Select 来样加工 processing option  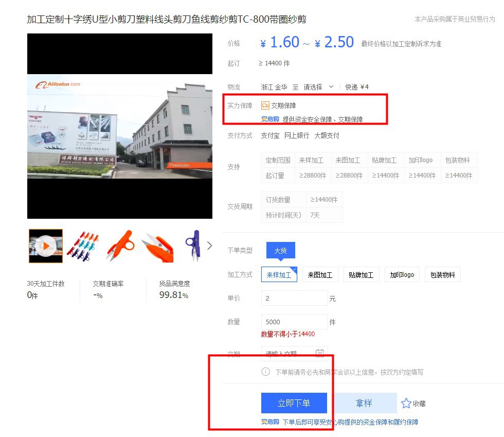tap(279, 275)
